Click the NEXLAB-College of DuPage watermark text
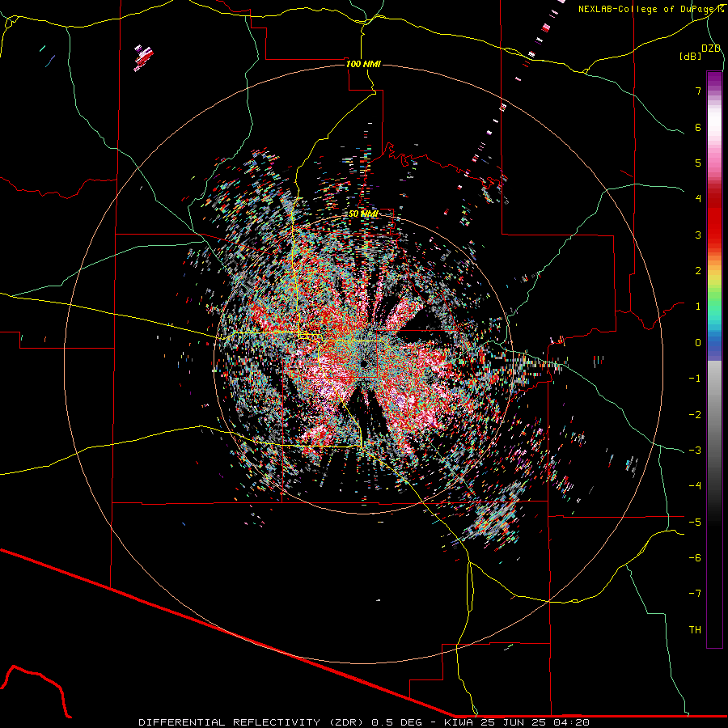Screen dimensions: 728x728 click(650, 9)
